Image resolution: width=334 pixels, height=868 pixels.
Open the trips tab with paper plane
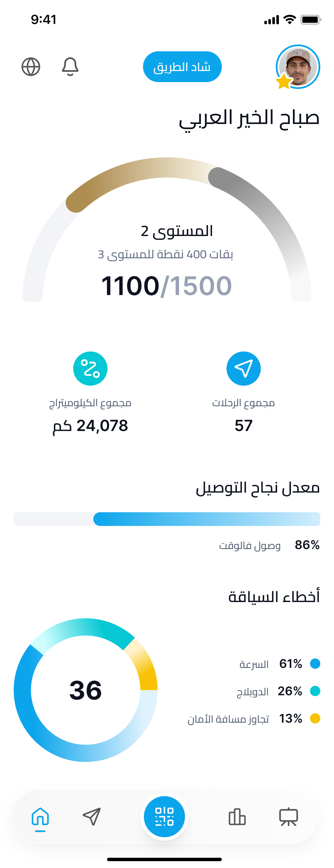[x=92, y=816]
